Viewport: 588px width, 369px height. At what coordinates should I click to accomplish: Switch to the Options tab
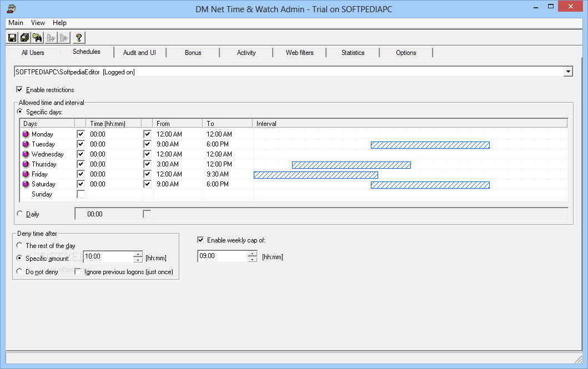coord(406,53)
